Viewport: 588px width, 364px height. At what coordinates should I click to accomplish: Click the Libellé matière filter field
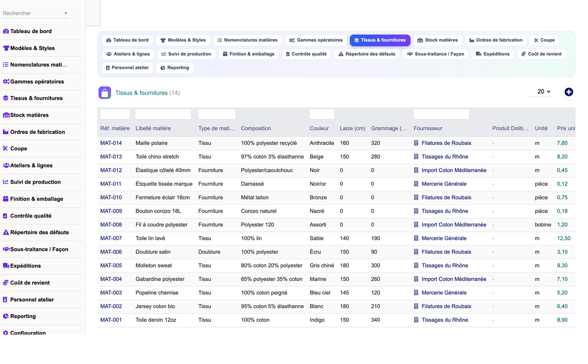(x=163, y=114)
